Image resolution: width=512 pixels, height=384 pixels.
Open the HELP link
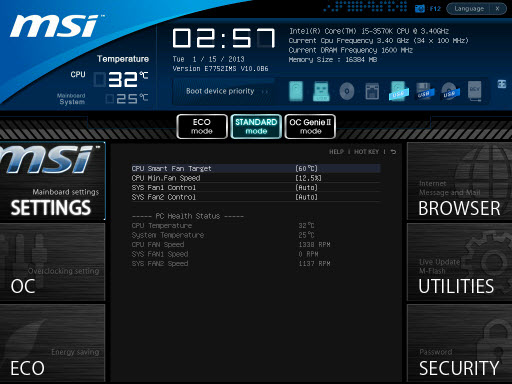(x=336, y=152)
